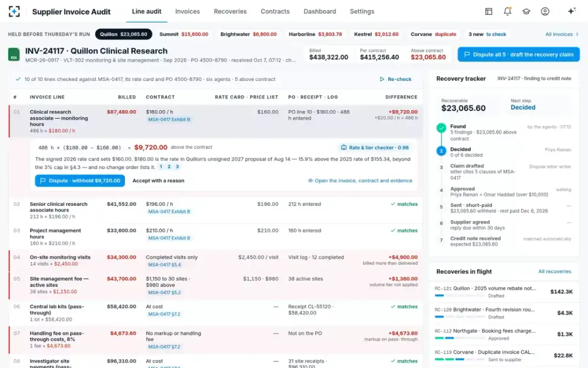
Task: Select the Harborline $3,803.78 chip
Action: pos(315,34)
